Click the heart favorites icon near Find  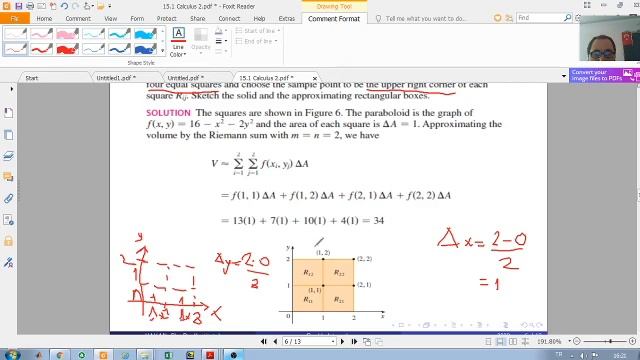point(497,18)
